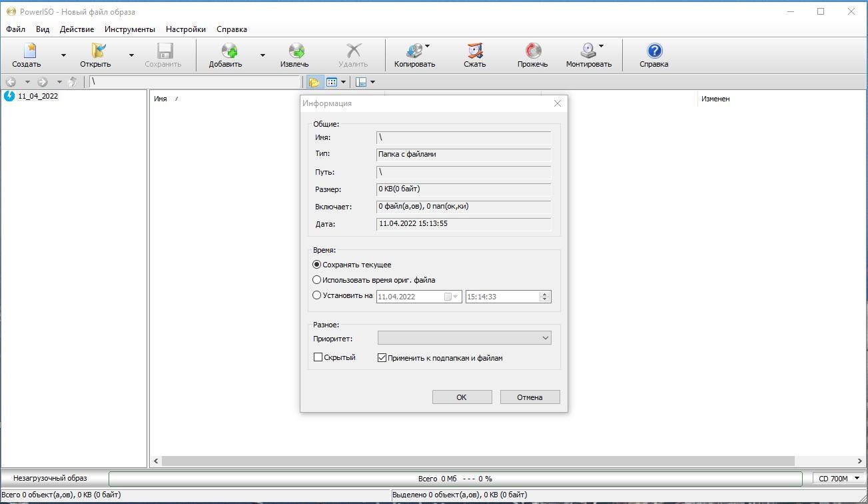This screenshot has height=504, width=868.
Task: Click the Имя field in dialog
Action: pyautogui.click(x=464, y=137)
